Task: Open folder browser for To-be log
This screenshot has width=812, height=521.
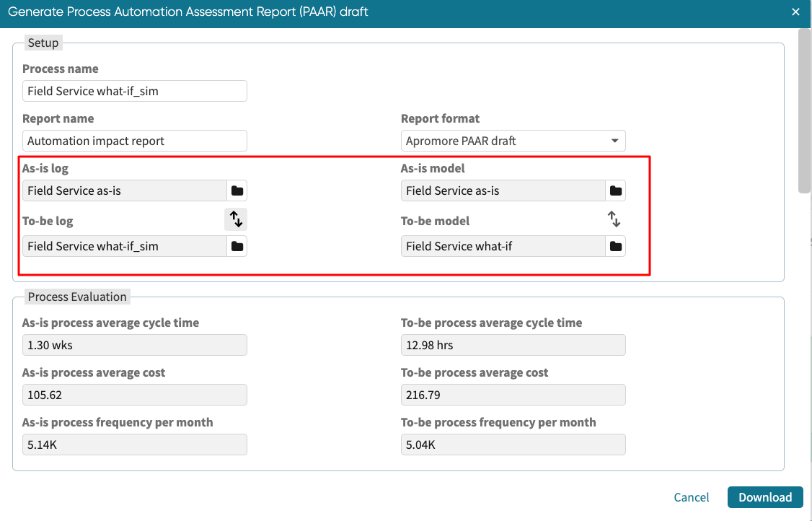Action: [x=237, y=246]
